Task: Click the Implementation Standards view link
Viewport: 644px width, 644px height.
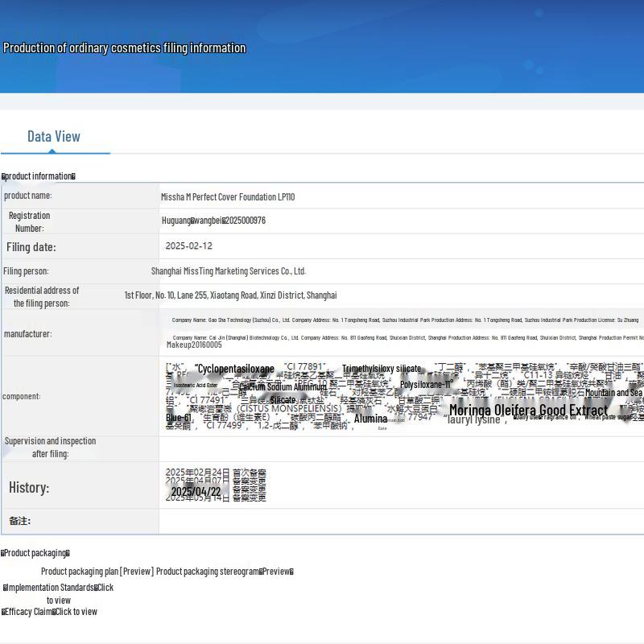Action: coord(58,593)
